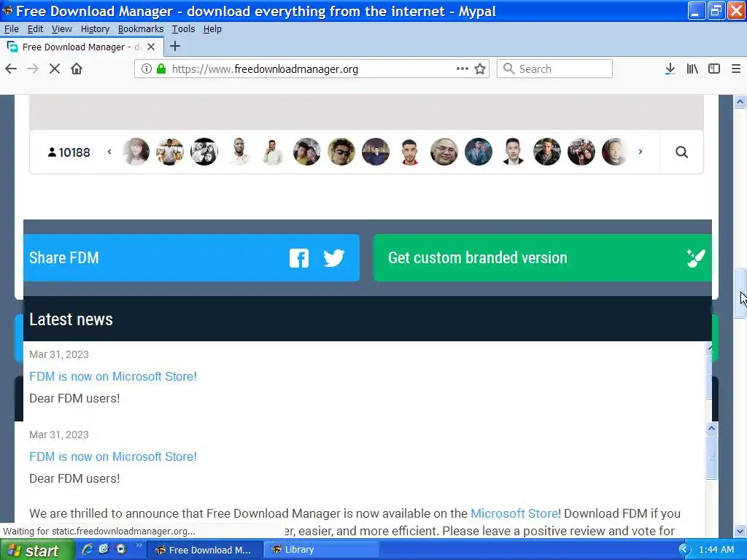This screenshot has width=747, height=560.
Task: Click the Mypal logo in title bar
Action: [x=7, y=10]
